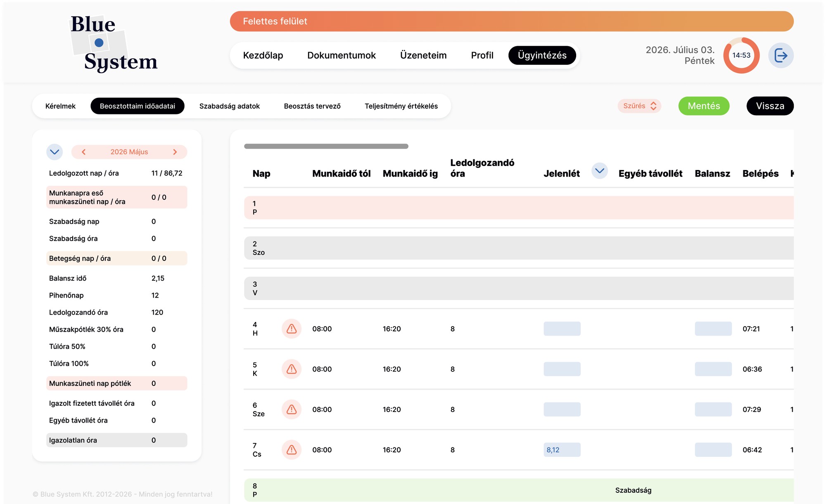Open the Üzeneteim menu item
This screenshot has height=504, width=826.
pyautogui.click(x=423, y=55)
